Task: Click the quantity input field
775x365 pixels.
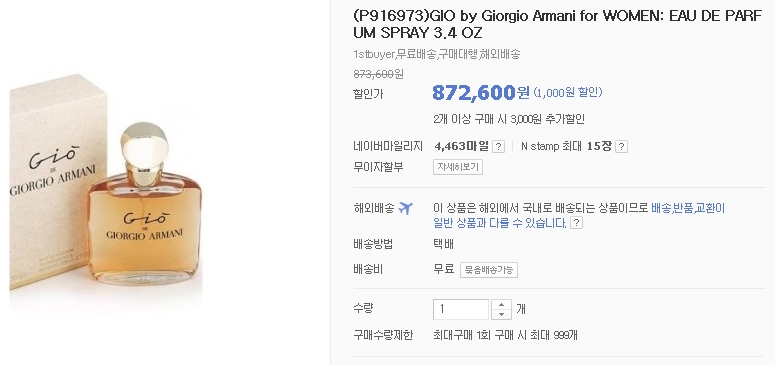Action: pos(461,310)
